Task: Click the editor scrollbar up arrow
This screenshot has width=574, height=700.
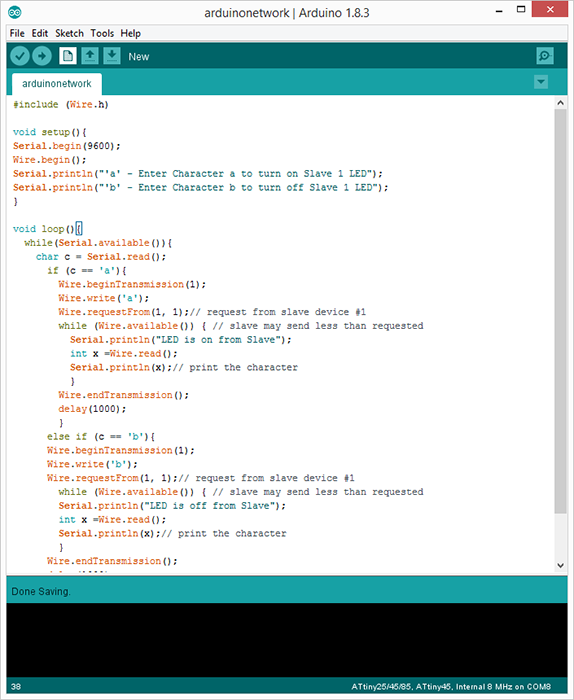Action: 561,103
